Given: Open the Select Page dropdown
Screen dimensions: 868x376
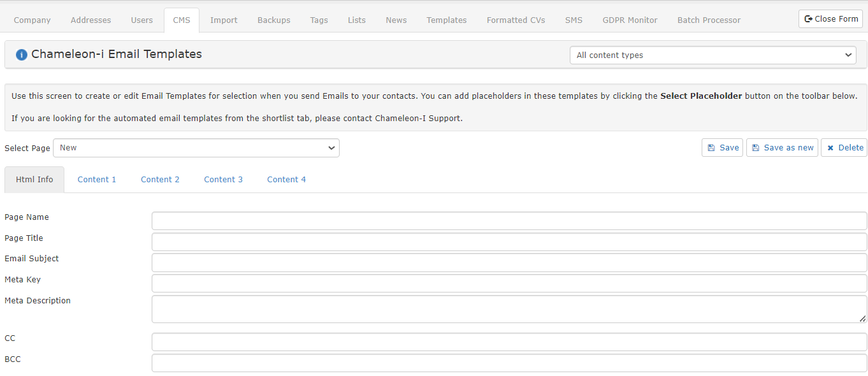Looking at the screenshot, I should point(196,148).
